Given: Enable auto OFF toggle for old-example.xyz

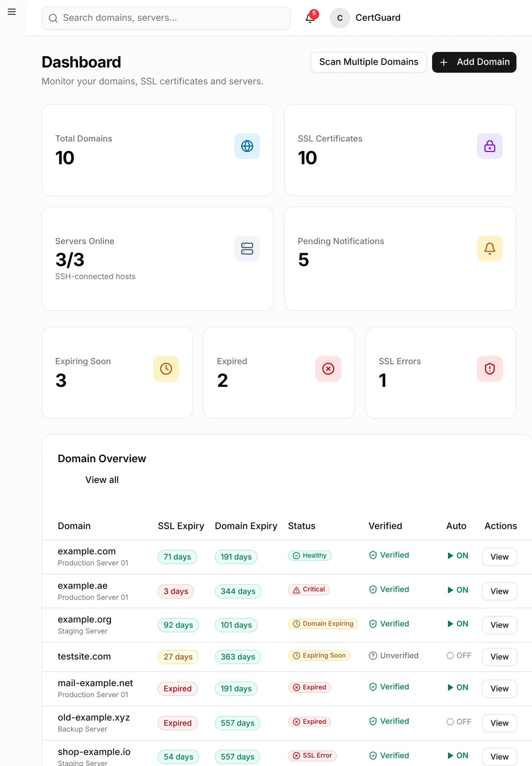Looking at the screenshot, I should point(459,722).
